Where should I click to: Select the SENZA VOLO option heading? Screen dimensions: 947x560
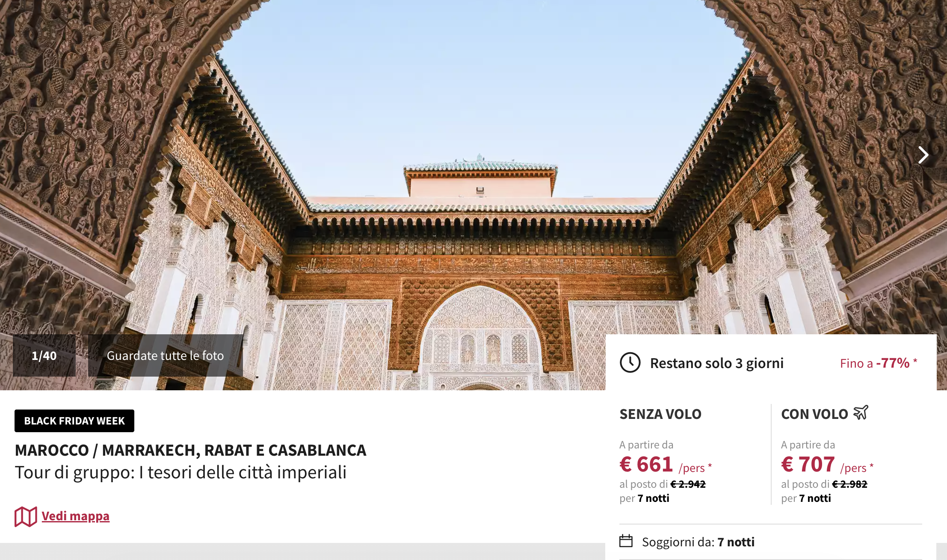coord(660,414)
